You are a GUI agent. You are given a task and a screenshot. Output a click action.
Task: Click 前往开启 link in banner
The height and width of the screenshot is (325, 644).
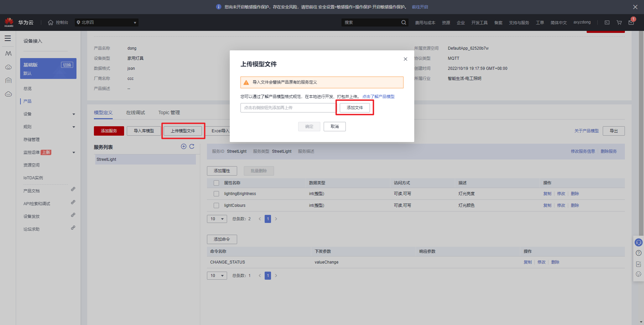(420, 7)
